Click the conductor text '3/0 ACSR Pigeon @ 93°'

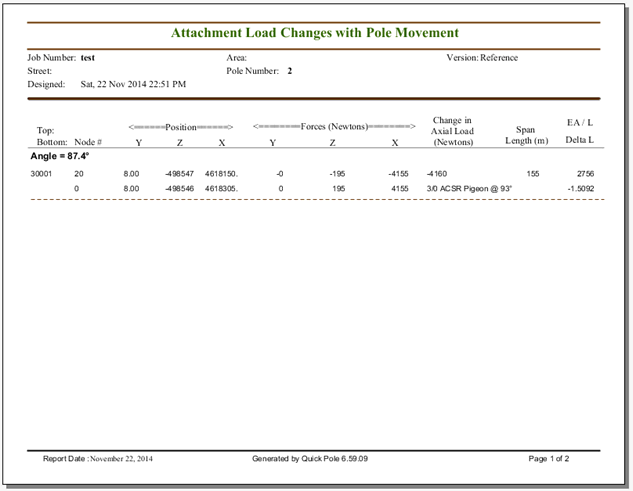[x=469, y=189]
